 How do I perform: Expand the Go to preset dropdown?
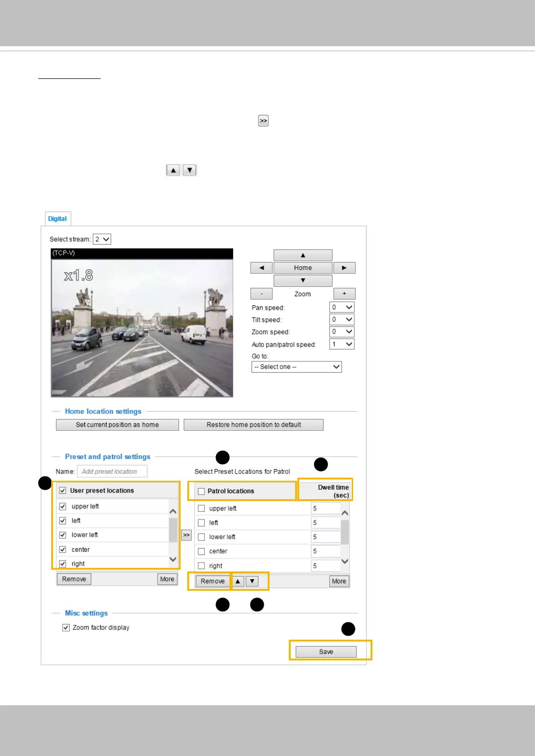tap(296, 367)
